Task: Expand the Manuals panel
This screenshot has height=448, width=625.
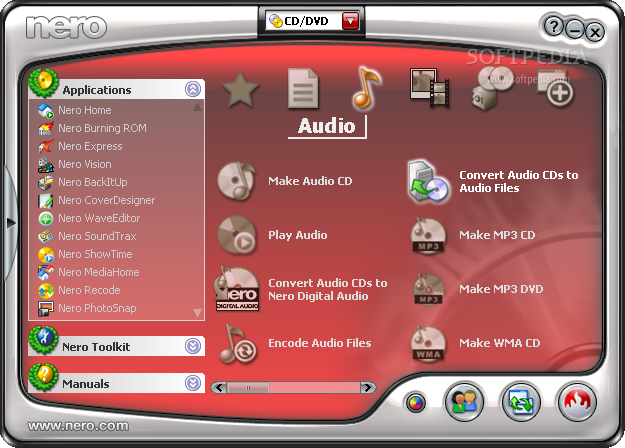Action: [193, 383]
